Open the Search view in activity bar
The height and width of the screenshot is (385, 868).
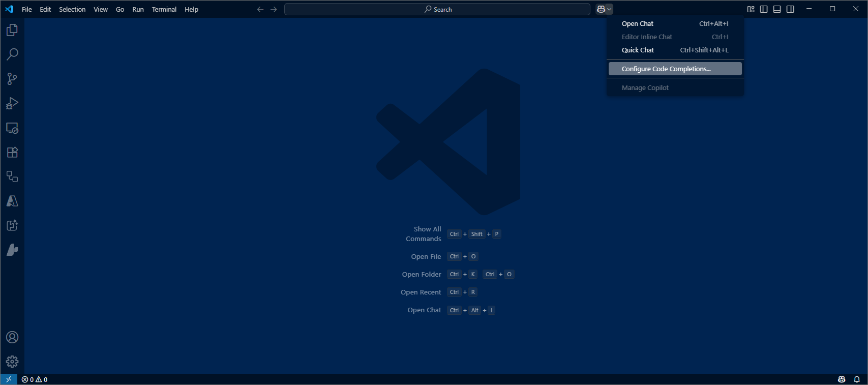12,54
